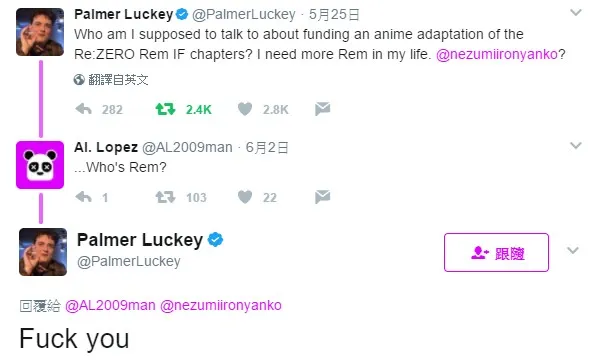
Task: Open the Al. Lopez display name link
Action: click(x=106, y=147)
